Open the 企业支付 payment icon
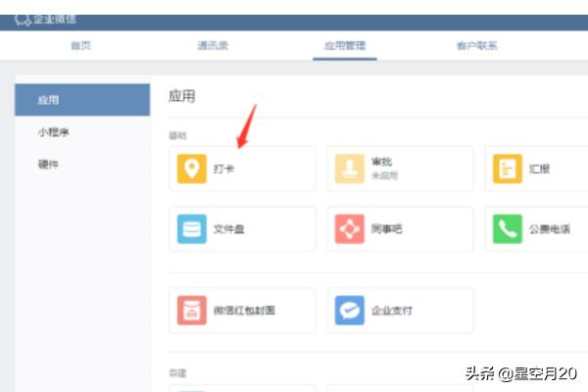 tap(349, 311)
